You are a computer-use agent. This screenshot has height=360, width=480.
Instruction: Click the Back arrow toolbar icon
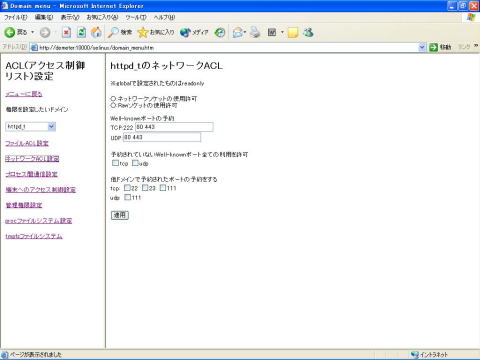(x=10, y=32)
